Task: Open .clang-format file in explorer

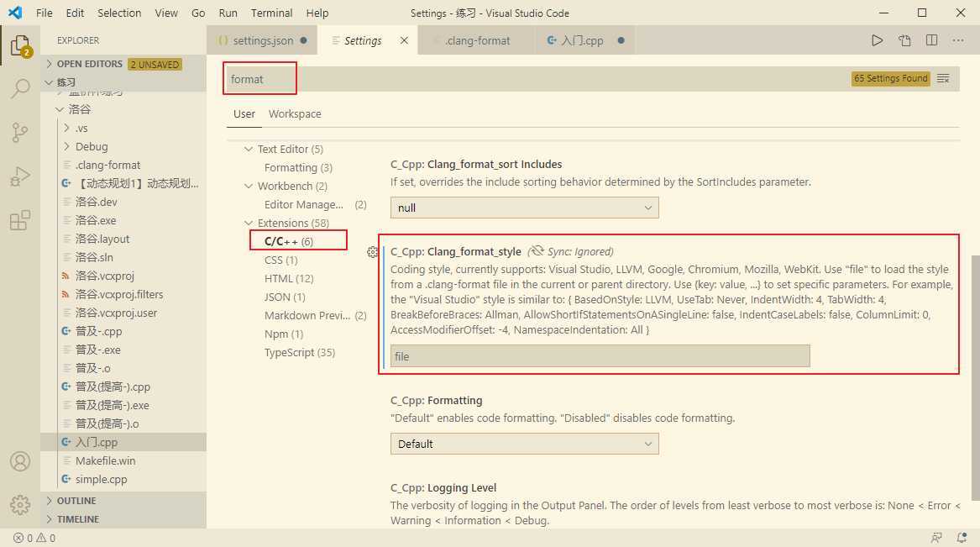Action: 123,165
